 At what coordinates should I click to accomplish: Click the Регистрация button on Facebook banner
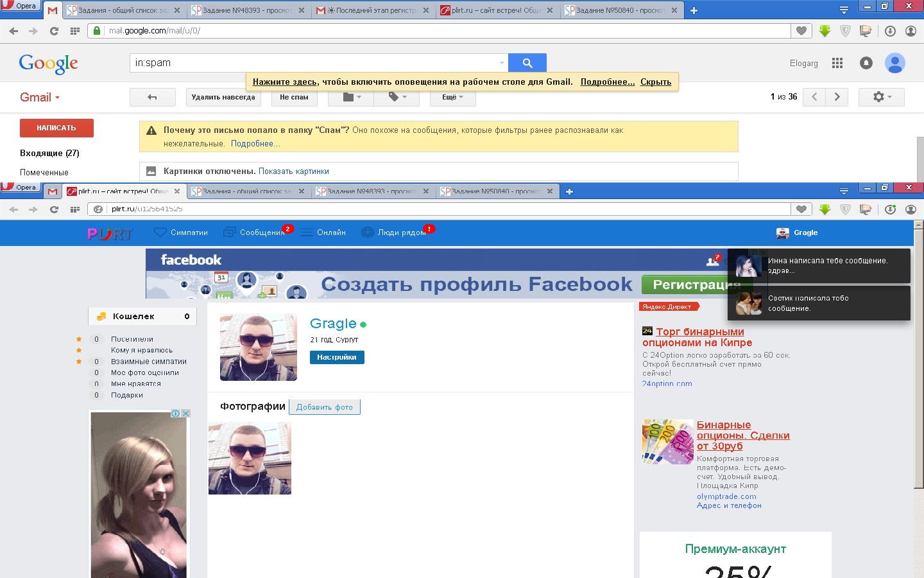696,285
